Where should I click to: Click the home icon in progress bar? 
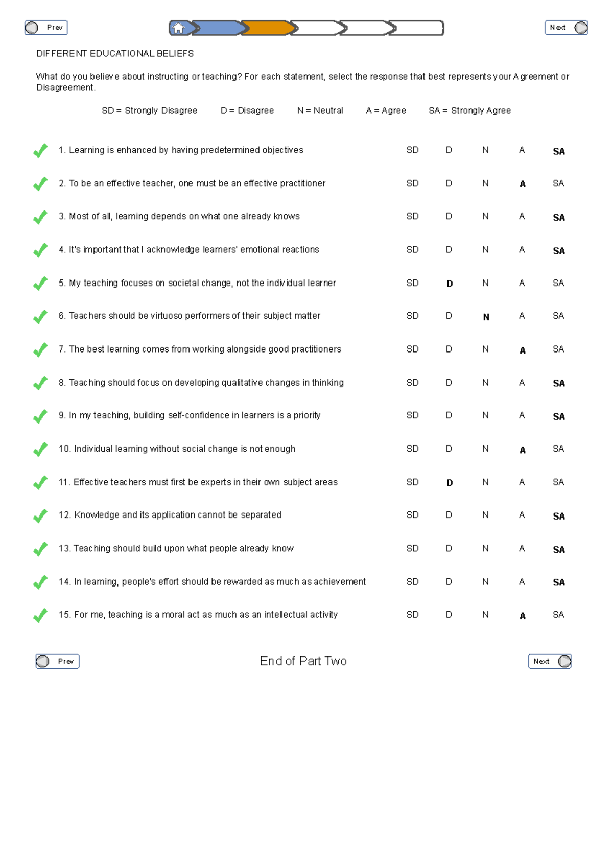pyautogui.click(x=178, y=28)
